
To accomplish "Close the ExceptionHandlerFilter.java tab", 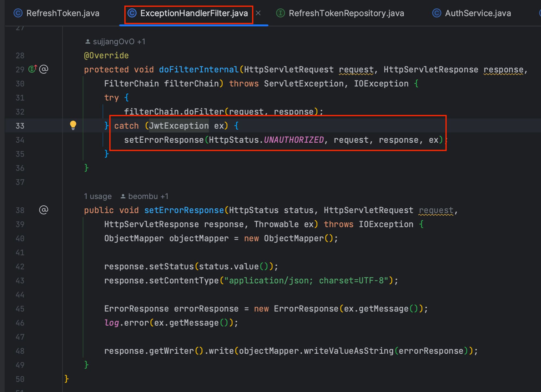I will coord(258,13).
